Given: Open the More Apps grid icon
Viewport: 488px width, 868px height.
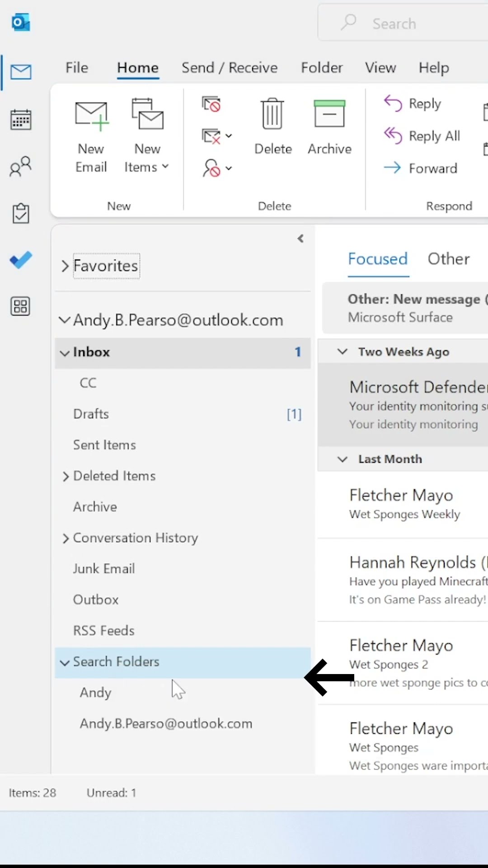Looking at the screenshot, I should tap(21, 307).
